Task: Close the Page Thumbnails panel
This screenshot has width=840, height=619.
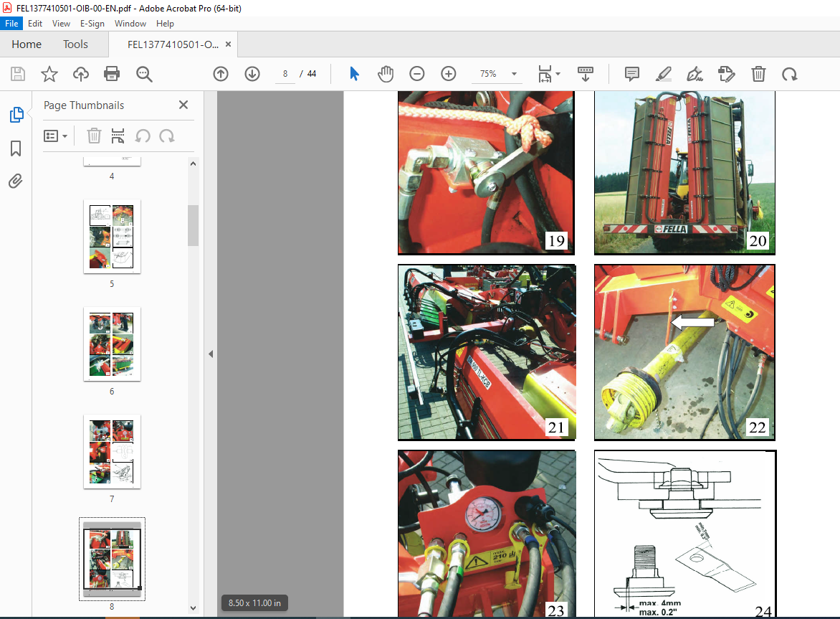Action: tap(183, 105)
